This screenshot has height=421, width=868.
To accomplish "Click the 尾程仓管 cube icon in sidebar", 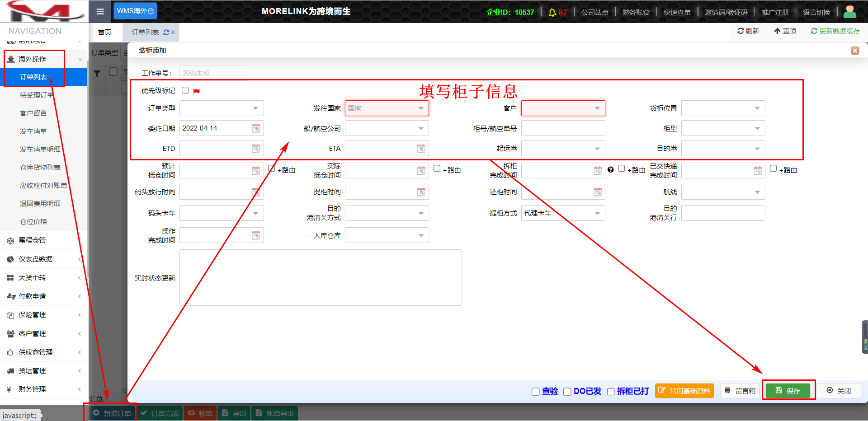I will click(10, 241).
